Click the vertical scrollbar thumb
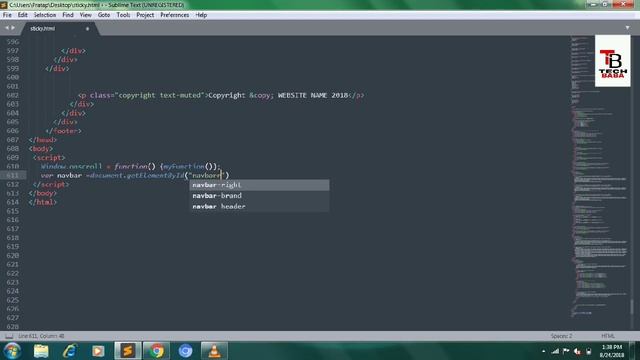The width and height of the screenshot is (640, 360). pos(632,307)
